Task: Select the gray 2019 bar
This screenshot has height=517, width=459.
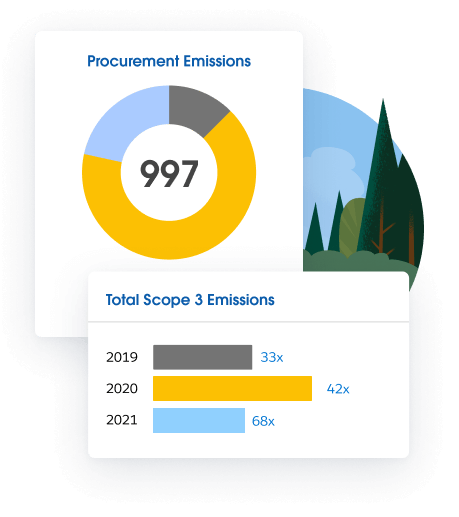Action: point(202,357)
